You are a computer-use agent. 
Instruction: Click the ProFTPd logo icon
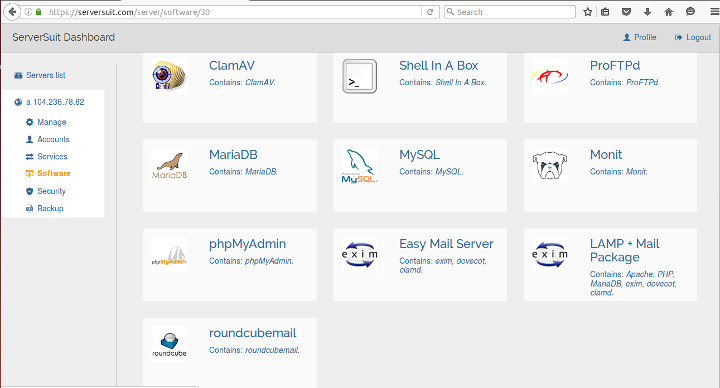pyautogui.click(x=550, y=76)
